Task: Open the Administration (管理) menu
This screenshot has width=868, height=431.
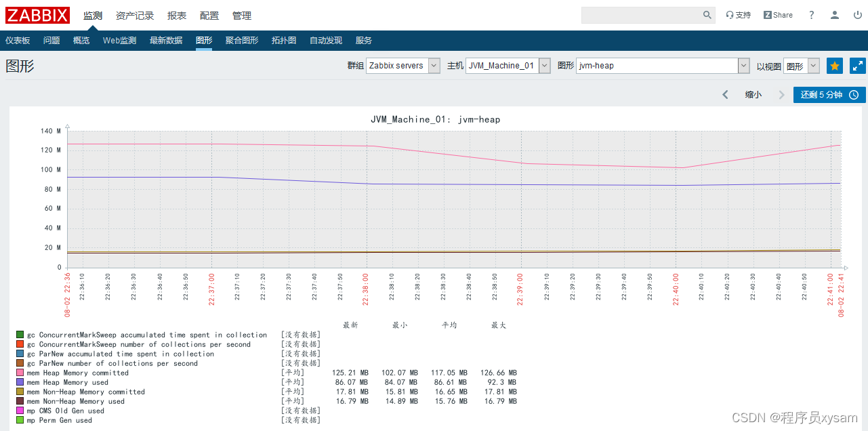Action: (x=242, y=16)
